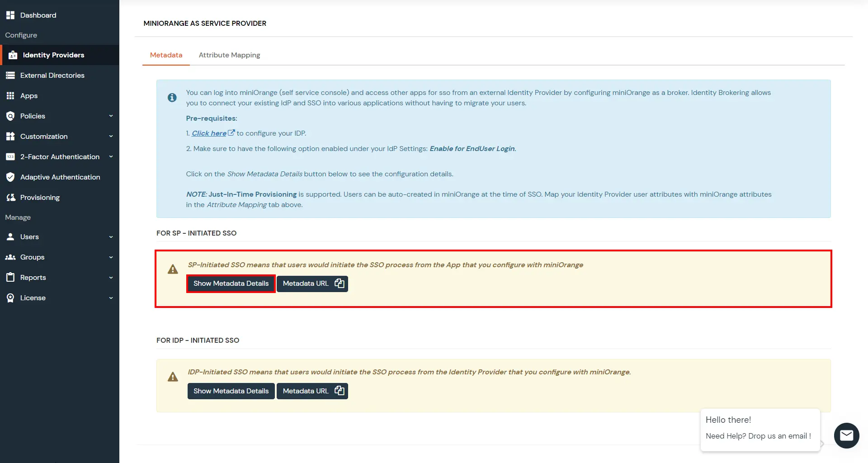Viewport: 868px width, 463px height.
Task: Click the SP-Initiated warning triangle icon
Action: tap(173, 269)
